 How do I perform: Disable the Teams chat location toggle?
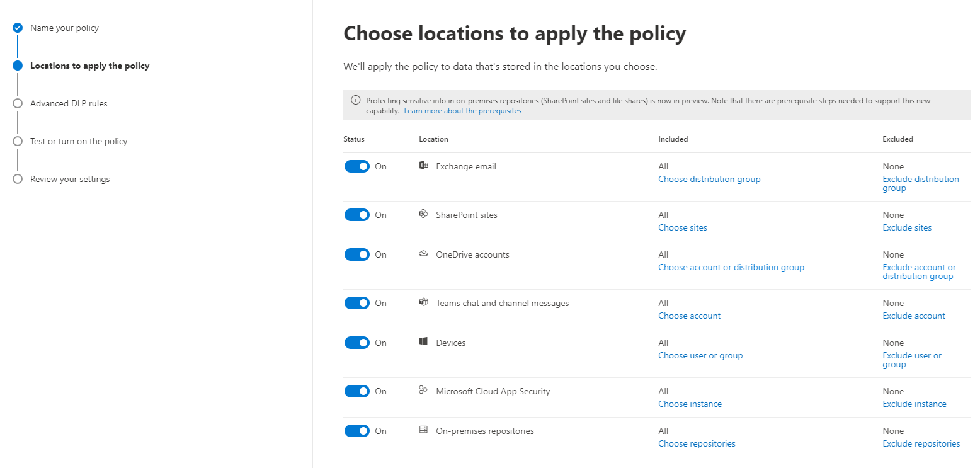click(x=357, y=302)
